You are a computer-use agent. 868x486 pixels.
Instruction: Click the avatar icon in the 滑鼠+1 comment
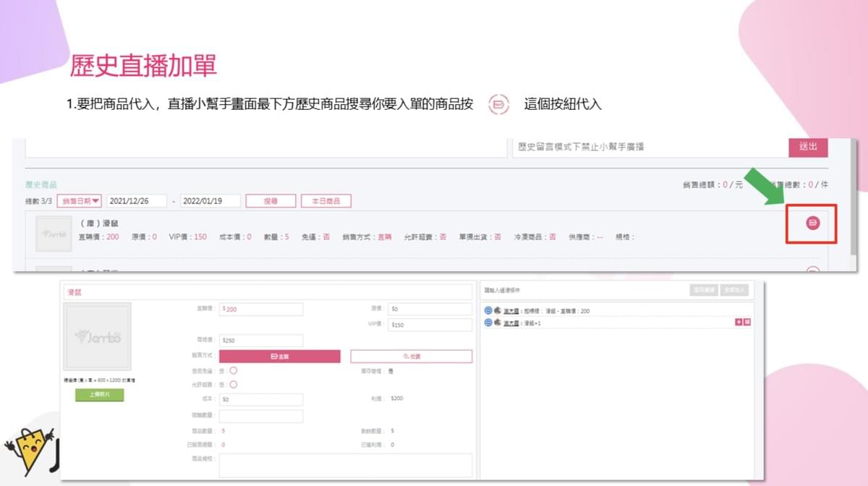click(x=498, y=322)
